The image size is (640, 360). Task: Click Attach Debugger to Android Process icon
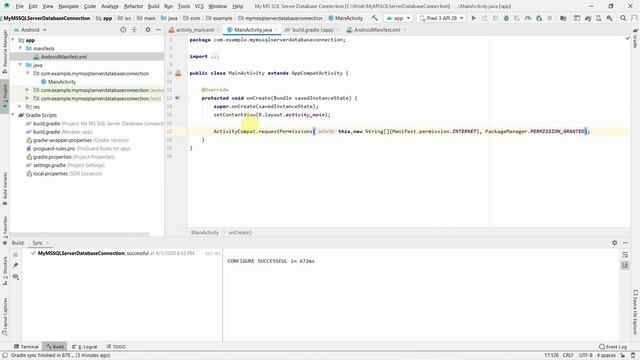(x=539, y=18)
